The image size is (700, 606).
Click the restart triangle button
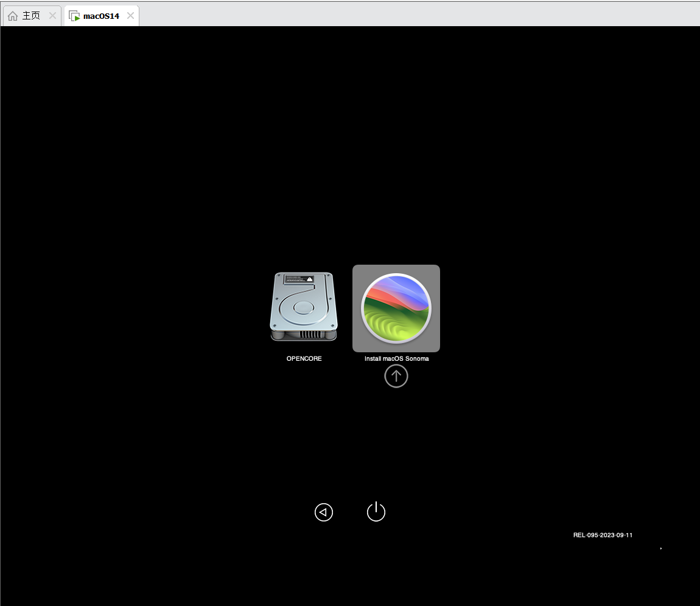[x=324, y=512]
